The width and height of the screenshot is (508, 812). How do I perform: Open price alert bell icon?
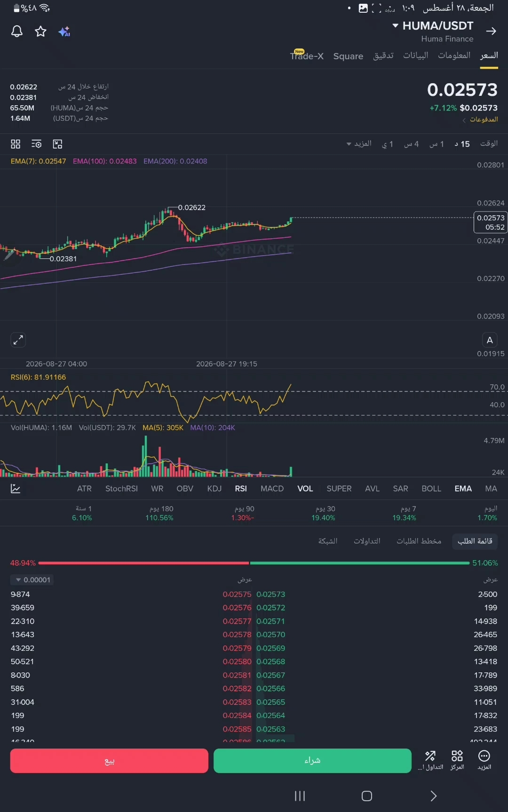17,31
